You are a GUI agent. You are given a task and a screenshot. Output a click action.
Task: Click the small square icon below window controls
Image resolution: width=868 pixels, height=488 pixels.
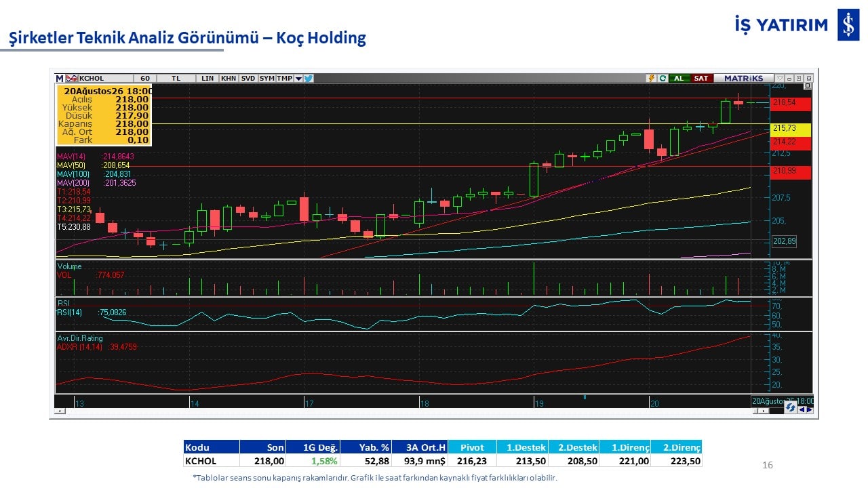point(807,86)
